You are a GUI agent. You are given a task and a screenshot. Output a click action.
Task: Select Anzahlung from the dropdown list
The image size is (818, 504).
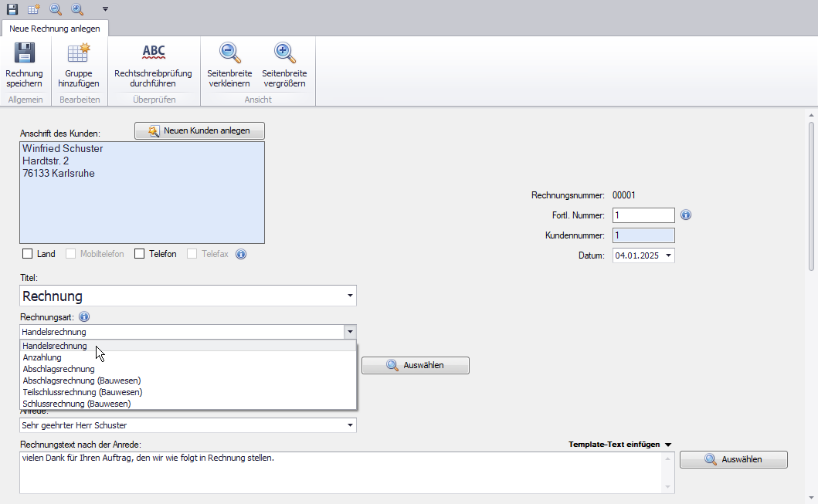(x=188, y=357)
